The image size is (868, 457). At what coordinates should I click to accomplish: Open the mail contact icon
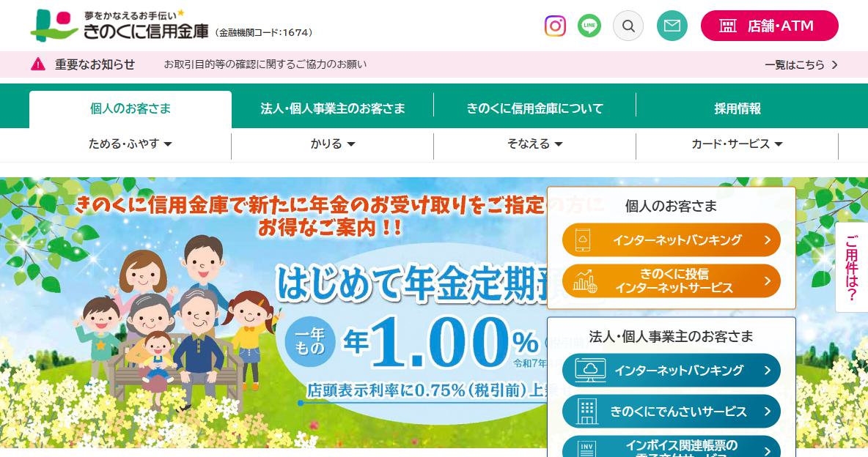point(672,26)
